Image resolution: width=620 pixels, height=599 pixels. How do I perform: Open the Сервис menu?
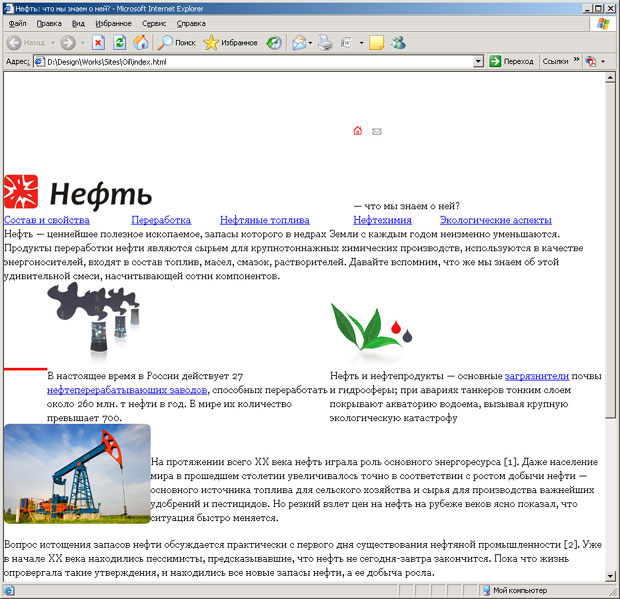(154, 24)
